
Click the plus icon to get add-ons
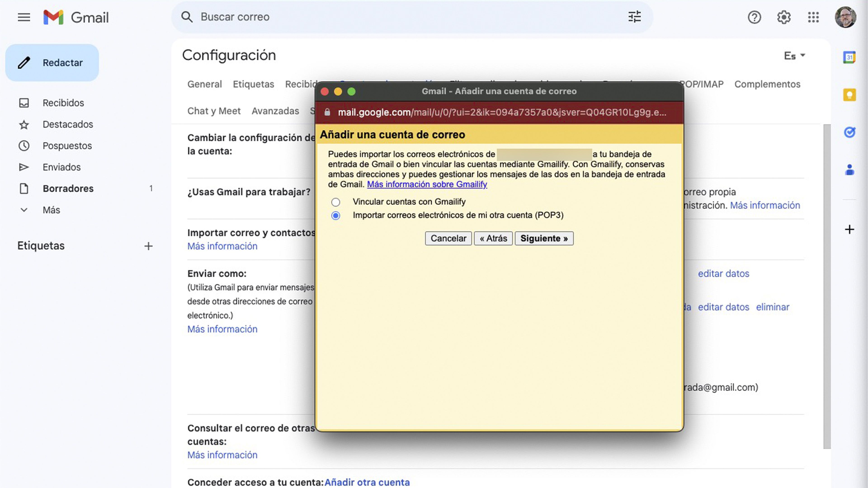pos(849,230)
